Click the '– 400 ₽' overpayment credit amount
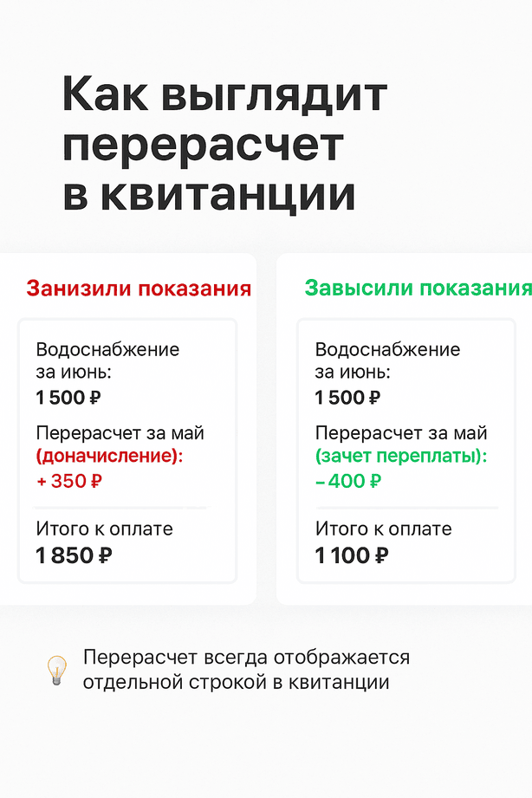 coord(348,481)
